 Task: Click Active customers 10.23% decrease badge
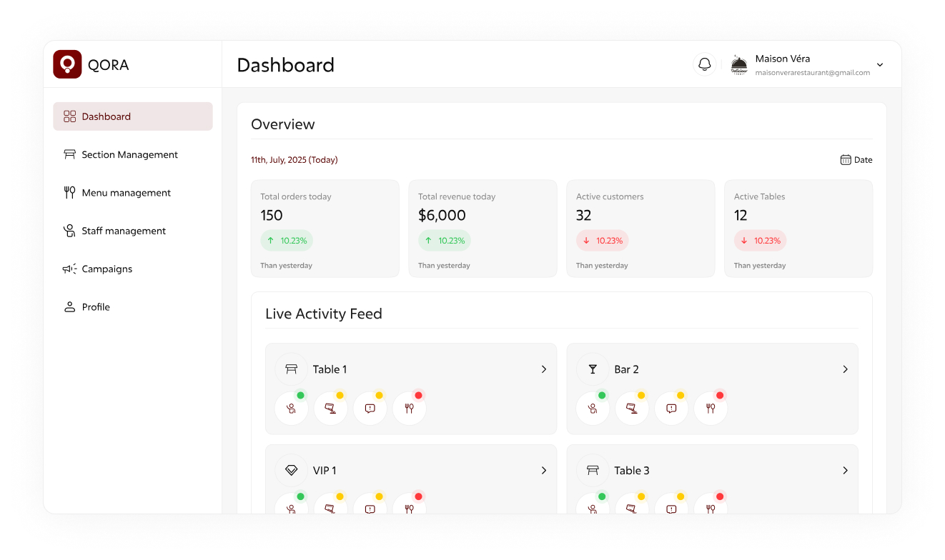(x=603, y=241)
